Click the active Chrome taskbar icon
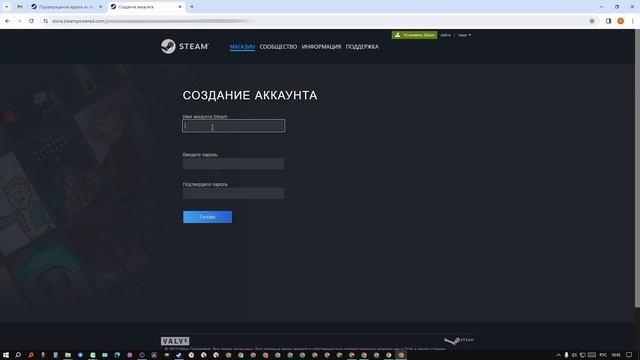 (401, 355)
